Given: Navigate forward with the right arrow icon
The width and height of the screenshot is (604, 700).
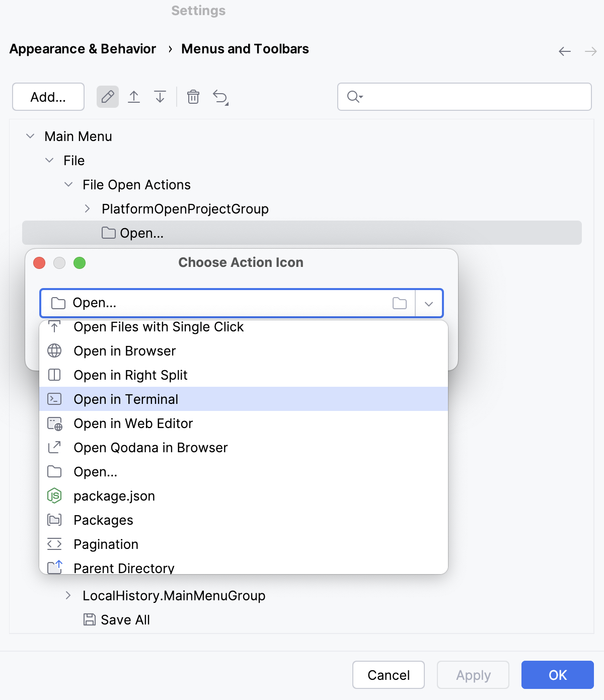Looking at the screenshot, I should click(x=589, y=51).
